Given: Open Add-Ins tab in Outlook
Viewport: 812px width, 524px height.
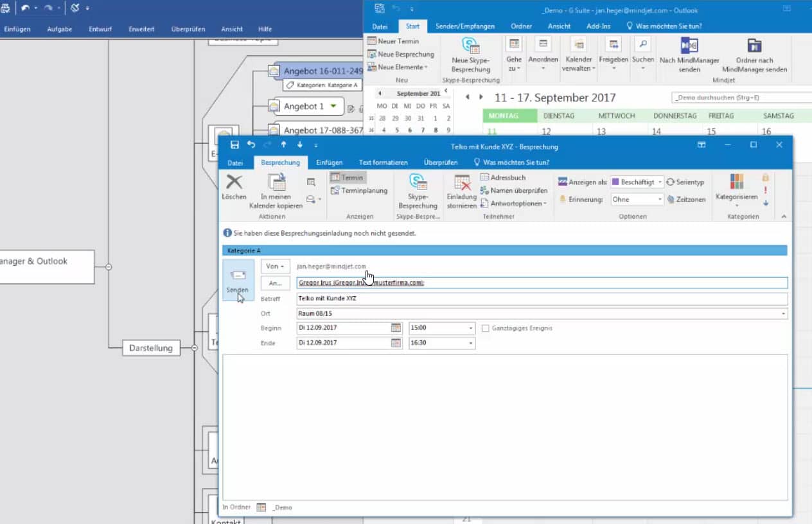Looking at the screenshot, I should (x=597, y=26).
